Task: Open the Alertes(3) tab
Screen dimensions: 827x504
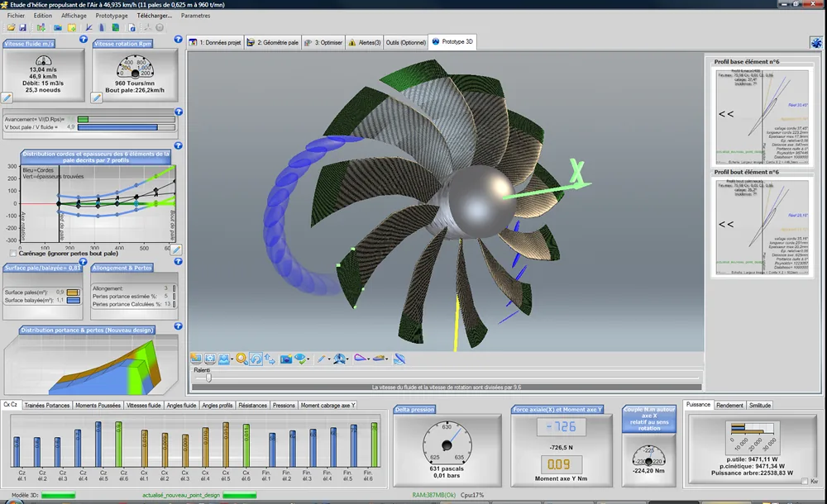Action: [x=365, y=42]
